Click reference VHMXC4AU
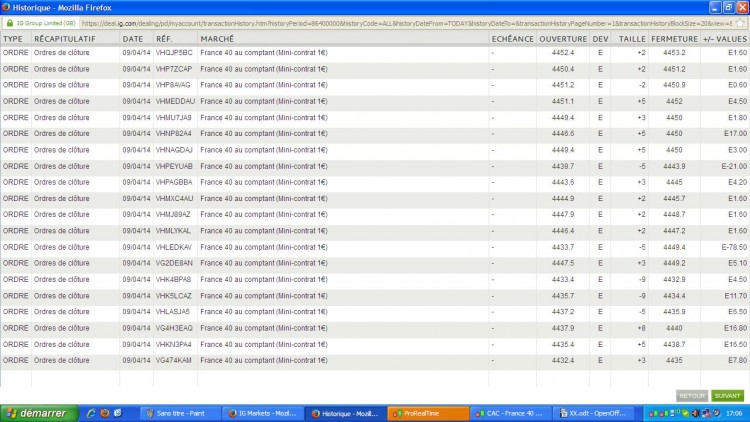Viewport: 750px width, 422px height. click(175, 199)
